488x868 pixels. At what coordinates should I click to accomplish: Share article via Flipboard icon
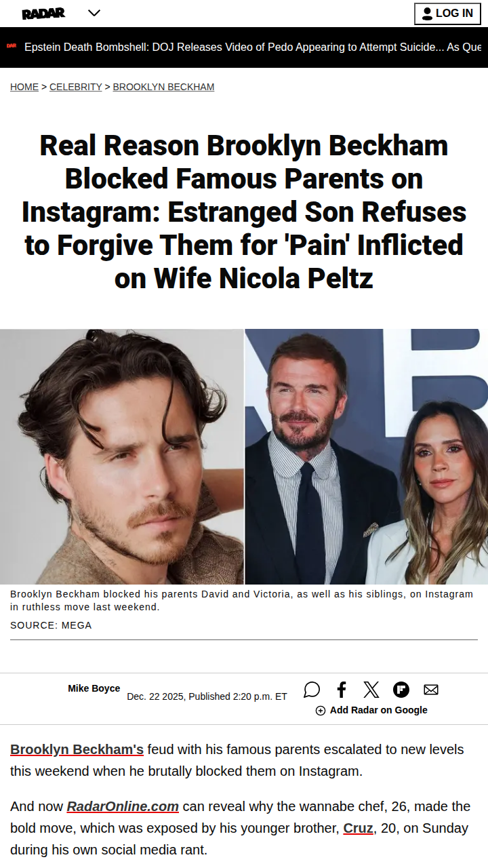point(401,690)
